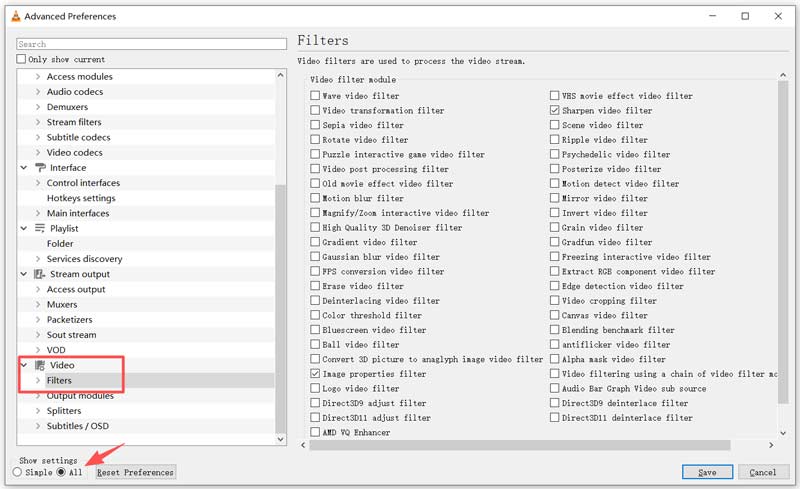Screen dimensions: 800x489
Task: Click the Stream output category icon
Action: (x=40, y=274)
